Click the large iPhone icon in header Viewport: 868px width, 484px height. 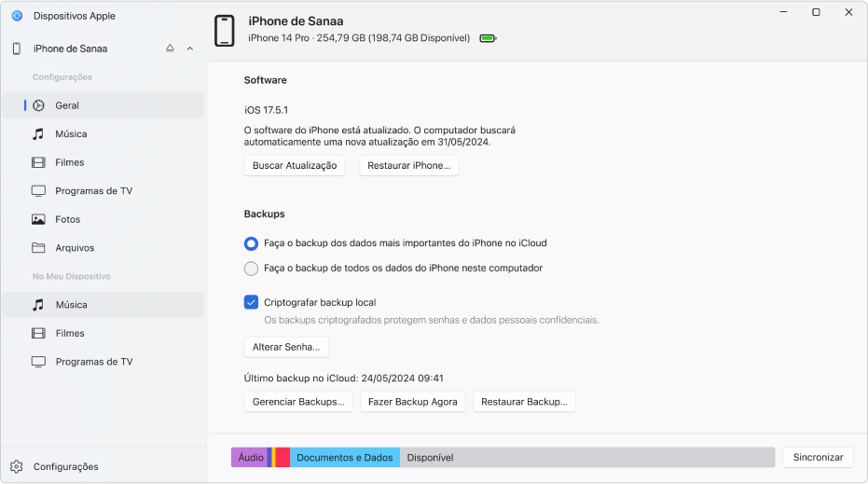click(x=224, y=31)
